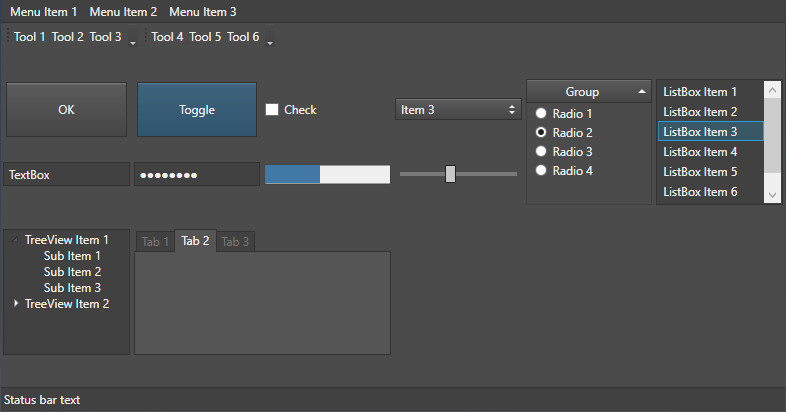Click the listbox scrollbar thumb
Screen dimensions: 786x412
772,135
